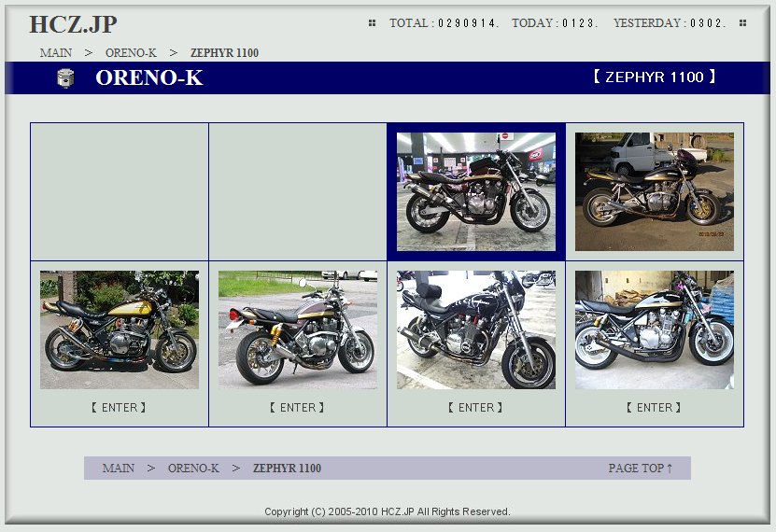Image resolution: width=776 pixels, height=532 pixels.
Task: Click the ORENO-K header title
Action: 149,77
